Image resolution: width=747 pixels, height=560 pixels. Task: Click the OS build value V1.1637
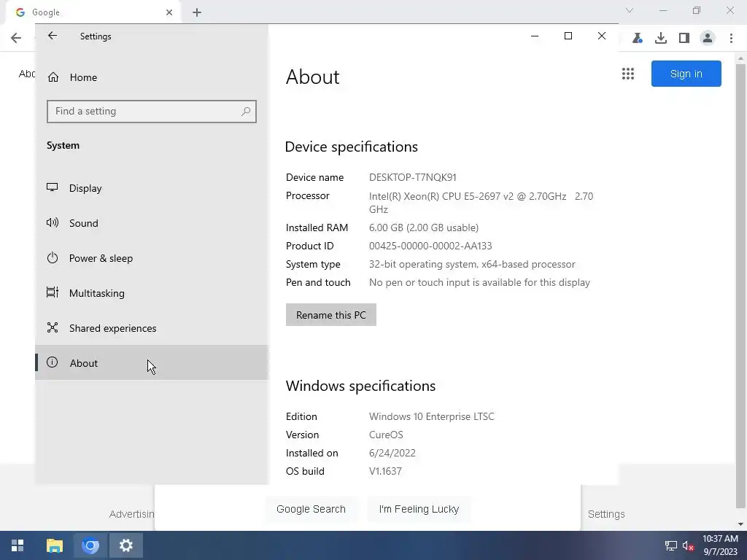click(385, 472)
